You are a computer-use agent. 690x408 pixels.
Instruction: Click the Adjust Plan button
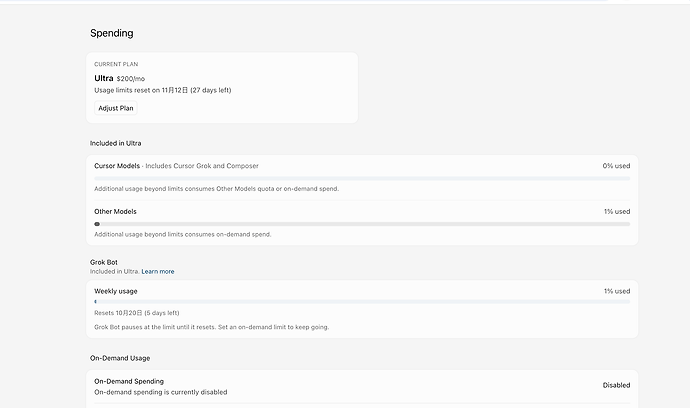click(x=116, y=108)
